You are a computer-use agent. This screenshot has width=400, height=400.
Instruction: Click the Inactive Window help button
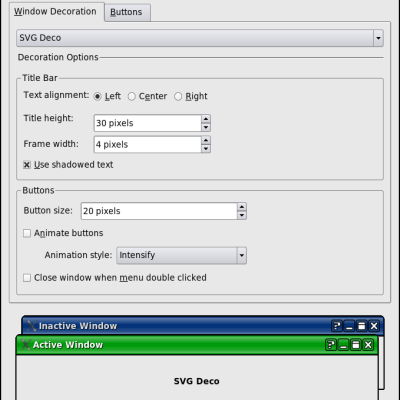tap(337, 326)
